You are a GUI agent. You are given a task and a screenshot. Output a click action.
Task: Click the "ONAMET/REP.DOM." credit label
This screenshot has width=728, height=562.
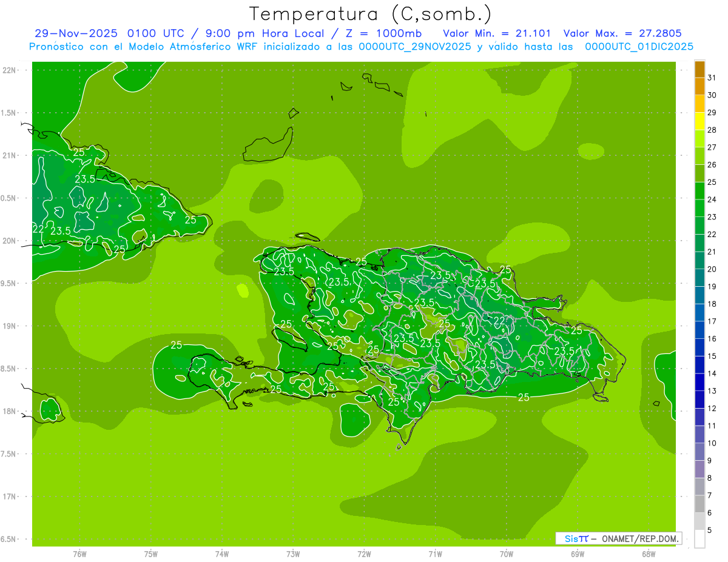point(640,538)
